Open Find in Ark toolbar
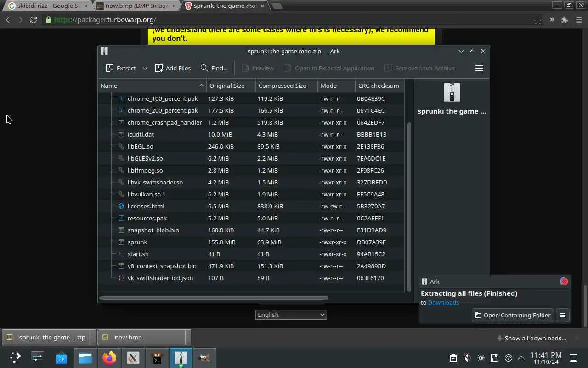This screenshot has height=368, width=588. click(x=214, y=68)
